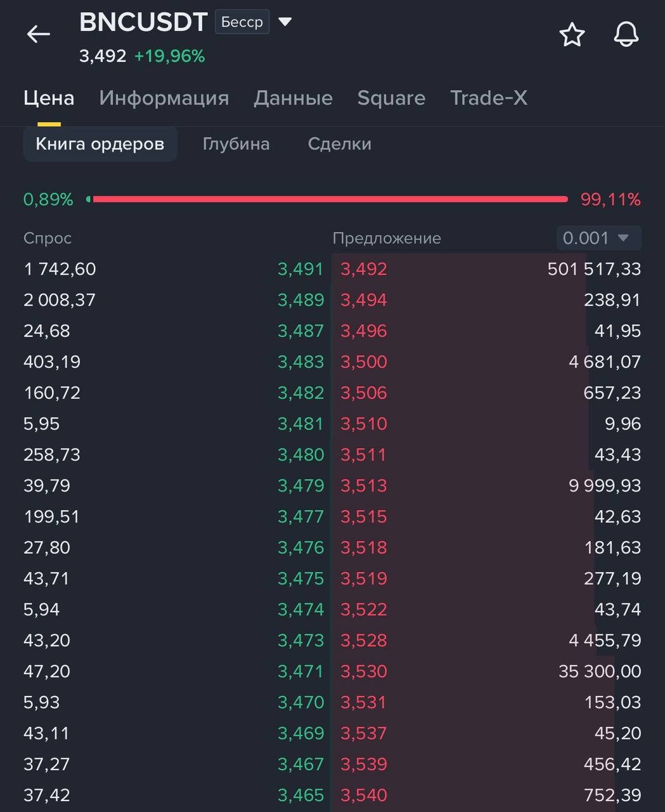
Task: Open the 0.001 precision dropdown
Action: tap(599, 238)
